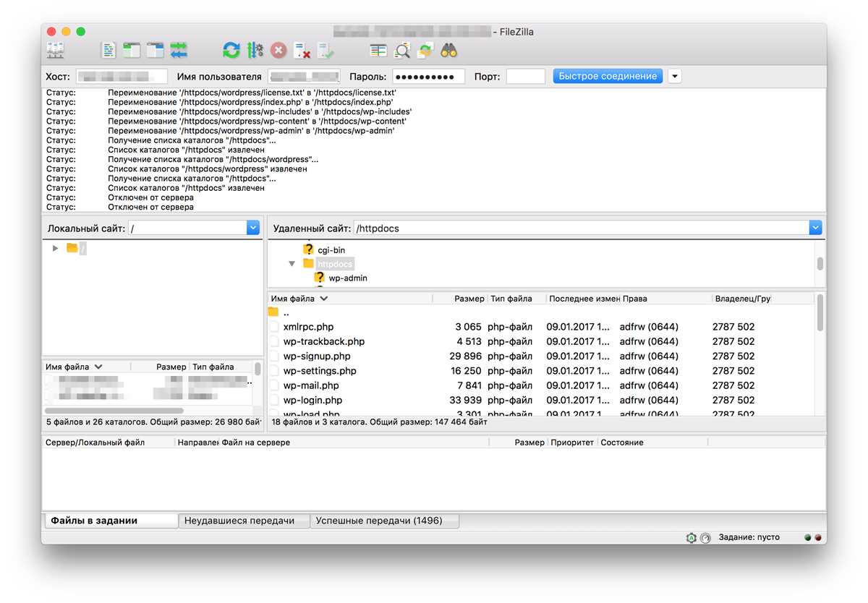Click the Порт input field
The image size is (868, 603).
pyautogui.click(x=526, y=77)
